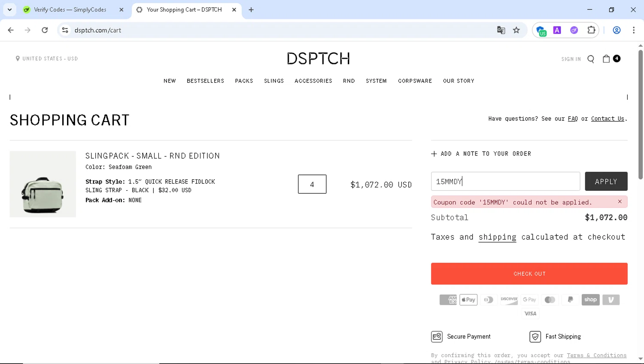Open the shipping policy link

click(498, 237)
